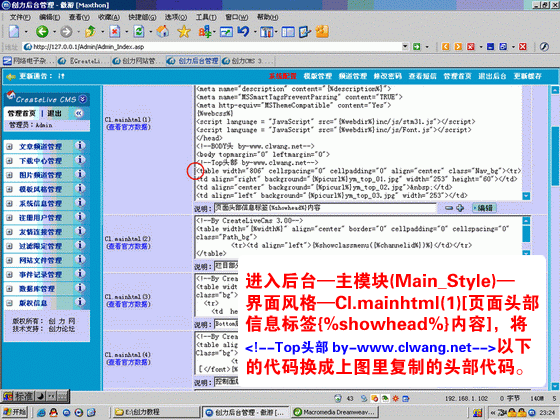Click 更新缓存 in top navigation
The height and width of the screenshot is (420, 560).
[x=528, y=76]
